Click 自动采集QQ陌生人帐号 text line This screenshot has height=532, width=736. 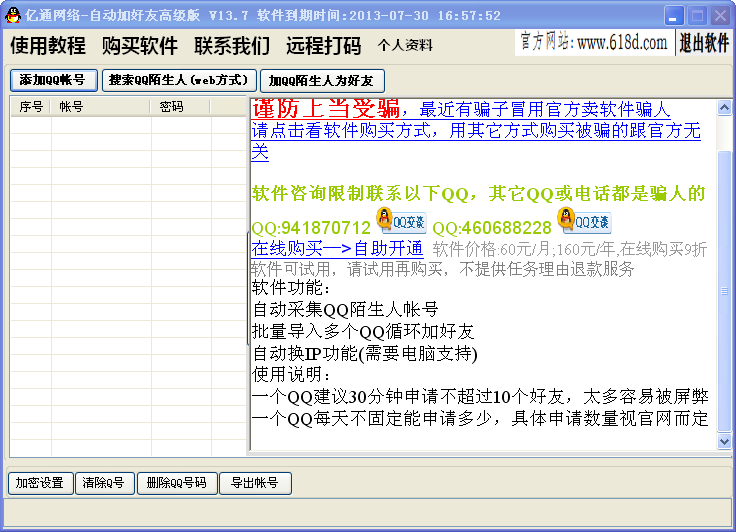pyautogui.click(x=345, y=309)
